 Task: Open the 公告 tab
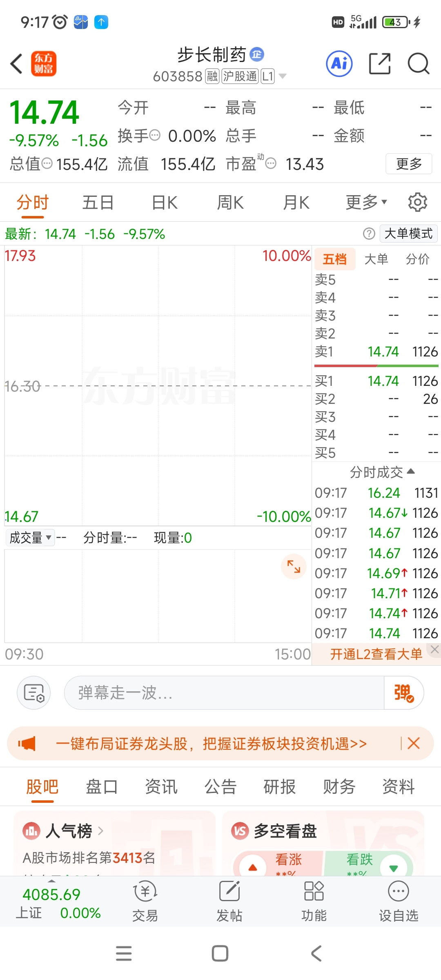[220, 786]
